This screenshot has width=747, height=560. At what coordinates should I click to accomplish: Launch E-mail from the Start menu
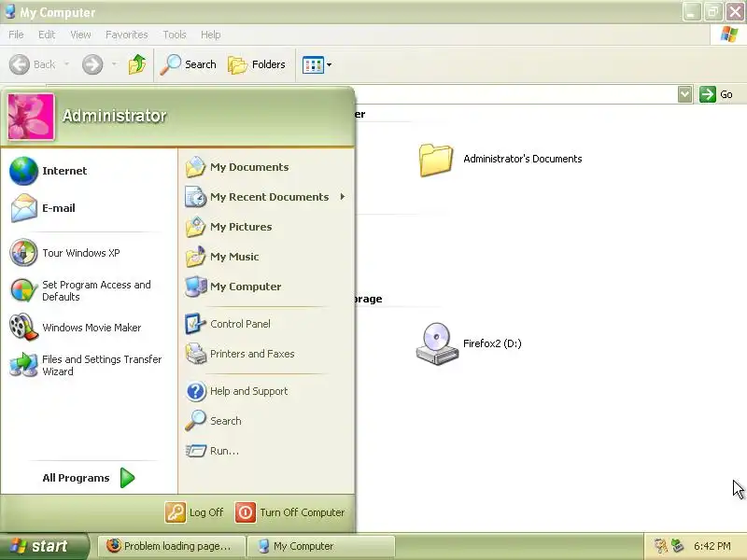[x=89, y=208]
